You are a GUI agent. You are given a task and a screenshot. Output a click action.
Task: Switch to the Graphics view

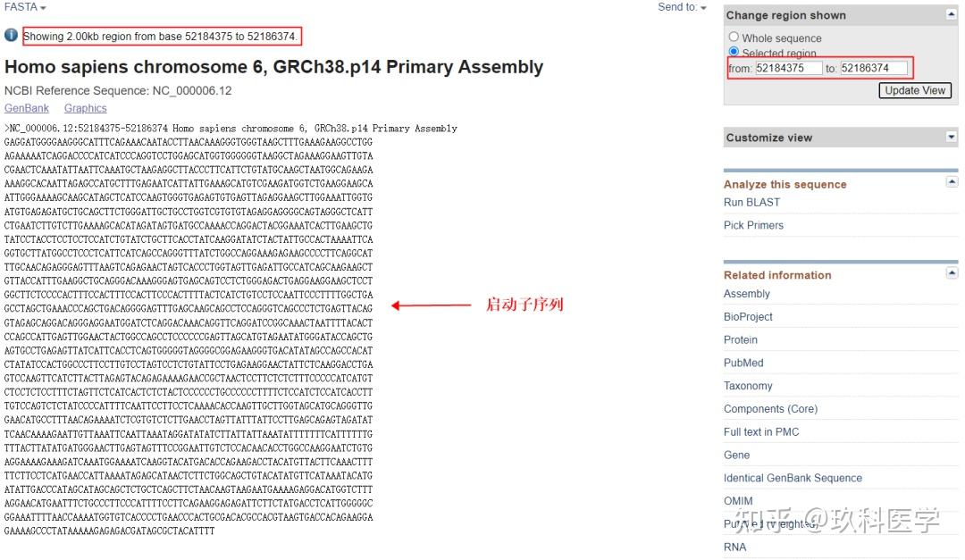[85, 108]
